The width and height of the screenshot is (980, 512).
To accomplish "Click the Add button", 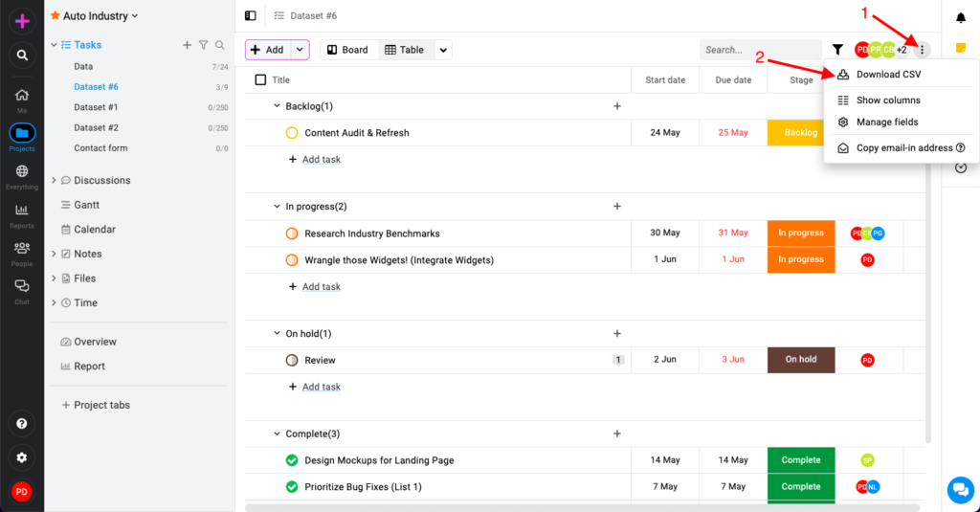I will click(x=268, y=50).
